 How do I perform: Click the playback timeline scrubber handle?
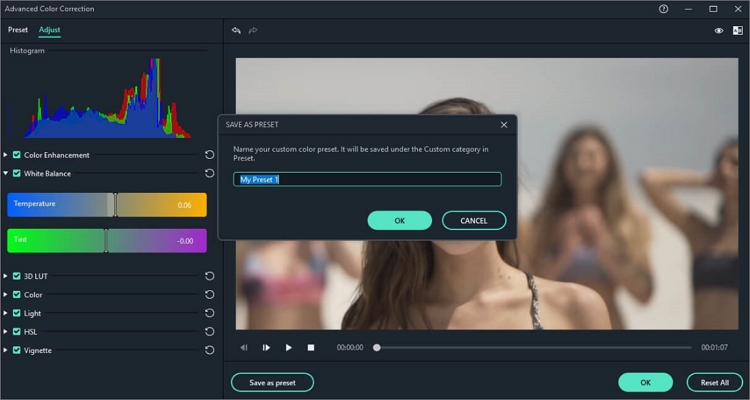tap(377, 348)
